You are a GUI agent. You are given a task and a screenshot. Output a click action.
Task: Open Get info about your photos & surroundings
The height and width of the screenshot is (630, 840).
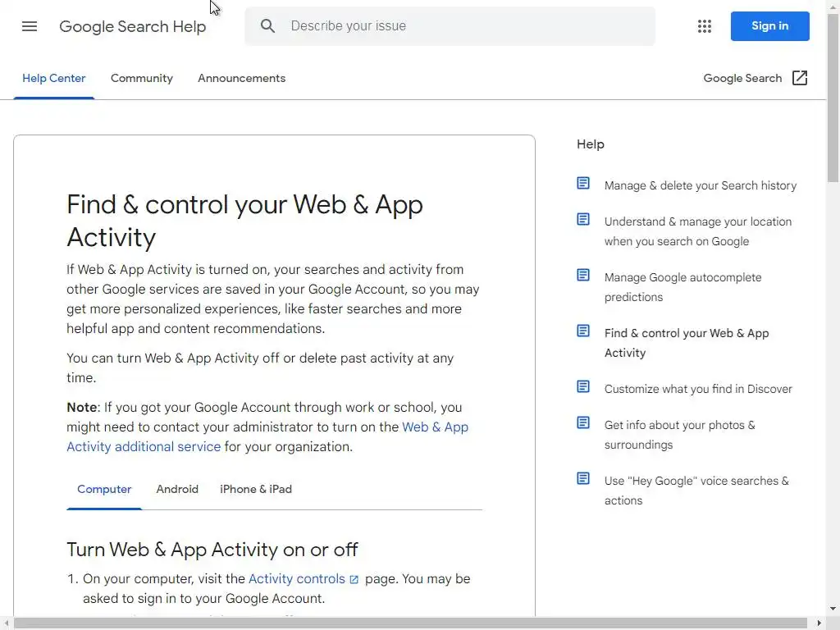679,435
